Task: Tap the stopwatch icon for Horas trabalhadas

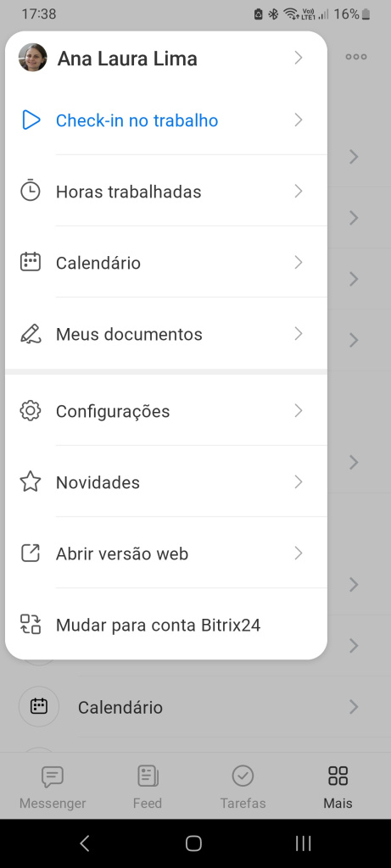Action: click(x=31, y=191)
